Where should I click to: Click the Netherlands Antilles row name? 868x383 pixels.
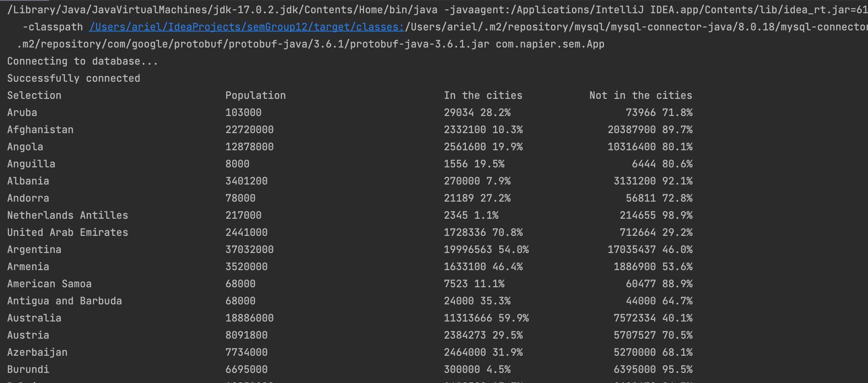click(68, 215)
